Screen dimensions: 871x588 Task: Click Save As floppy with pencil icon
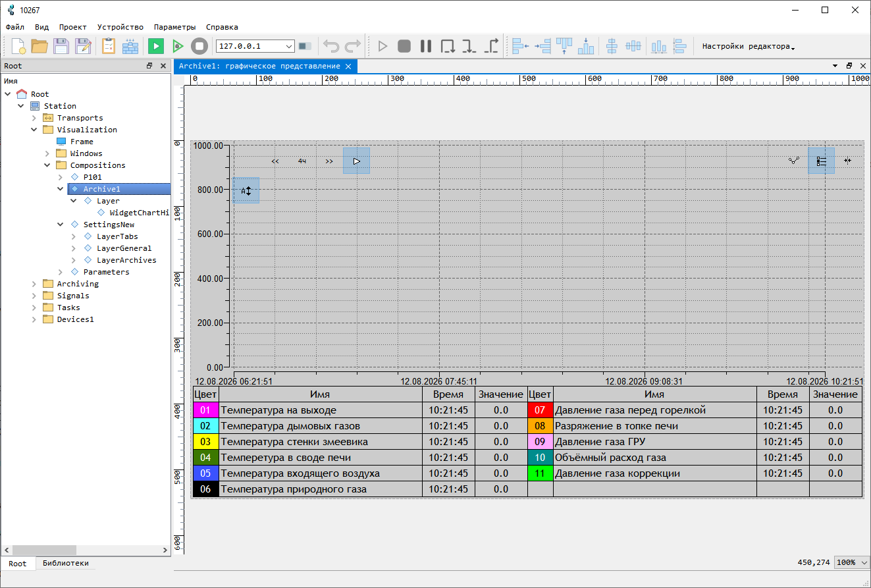pos(83,46)
